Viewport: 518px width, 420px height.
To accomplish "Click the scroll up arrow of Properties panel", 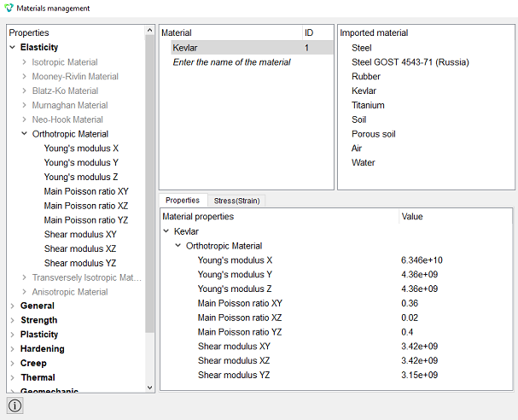I will click(149, 31).
